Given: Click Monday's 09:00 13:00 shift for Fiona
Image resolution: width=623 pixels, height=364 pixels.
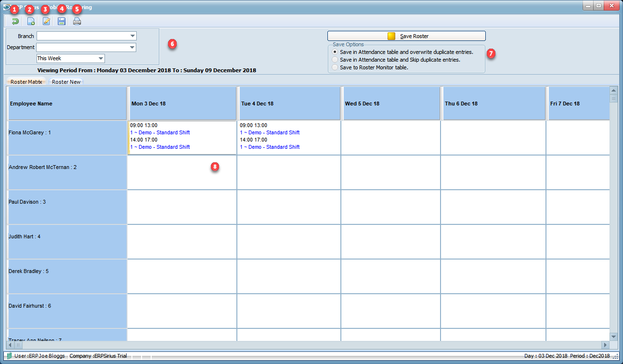Looking at the screenshot, I should pos(143,125).
